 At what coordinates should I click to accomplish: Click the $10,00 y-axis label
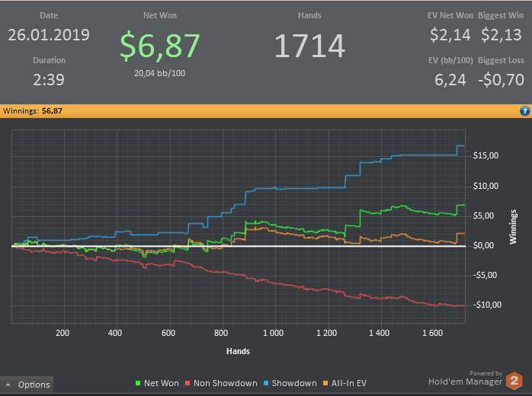486,186
